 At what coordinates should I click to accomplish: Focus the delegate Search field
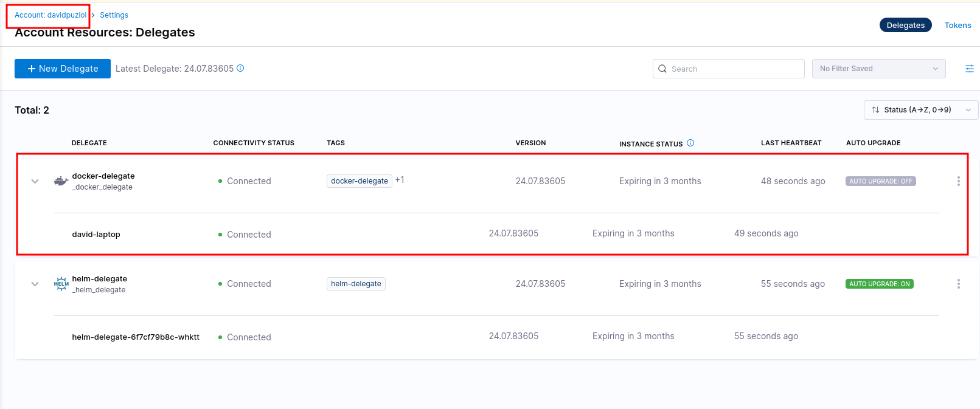[734, 69]
